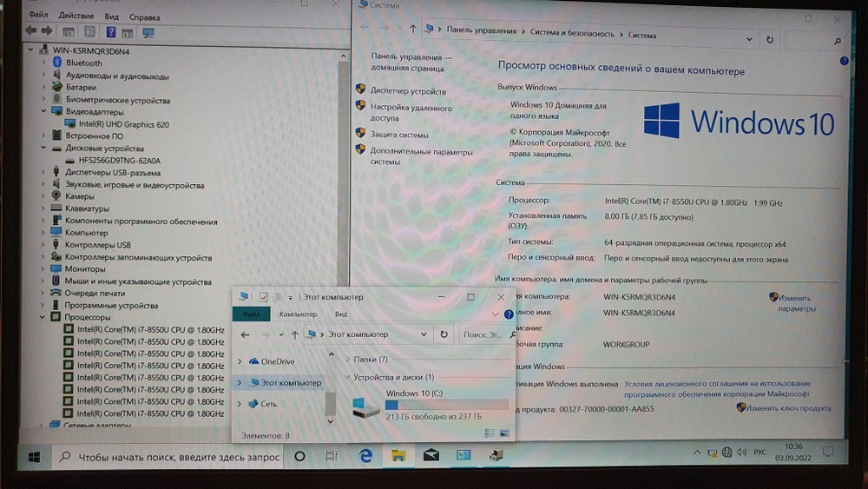The image size is (868, 489).
Task: Click refresh button in Explorer address bar
Action: (444, 334)
